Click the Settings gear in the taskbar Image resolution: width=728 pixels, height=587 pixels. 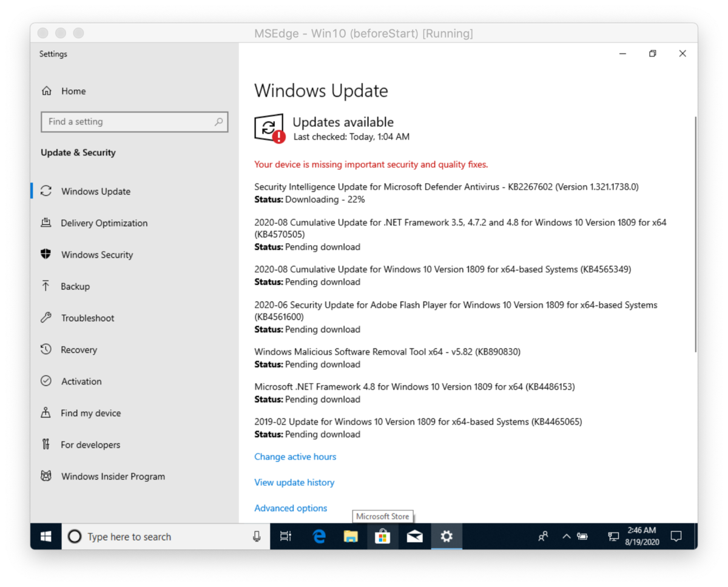click(x=447, y=537)
